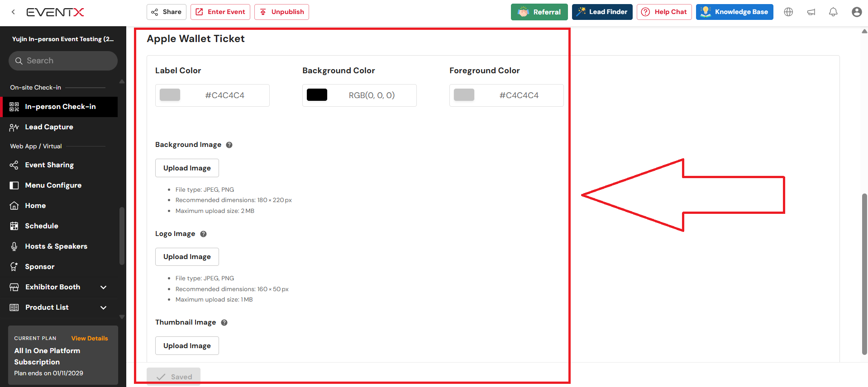This screenshot has height=387, width=868.
Task: Click the Unpublish button
Action: click(281, 12)
